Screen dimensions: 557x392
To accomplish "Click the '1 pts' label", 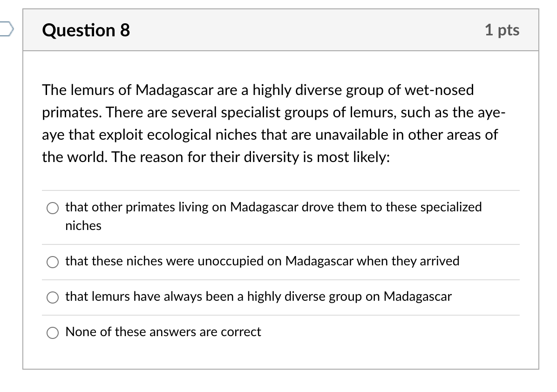I will pyautogui.click(x=503, y=30).
